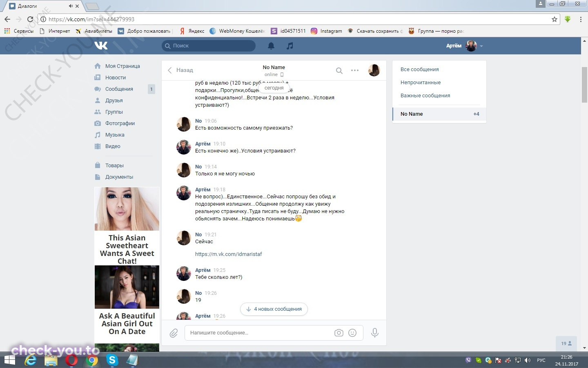Search within the No Name conversation
This screenshot has width=588, height=368.
click(339, 70)
